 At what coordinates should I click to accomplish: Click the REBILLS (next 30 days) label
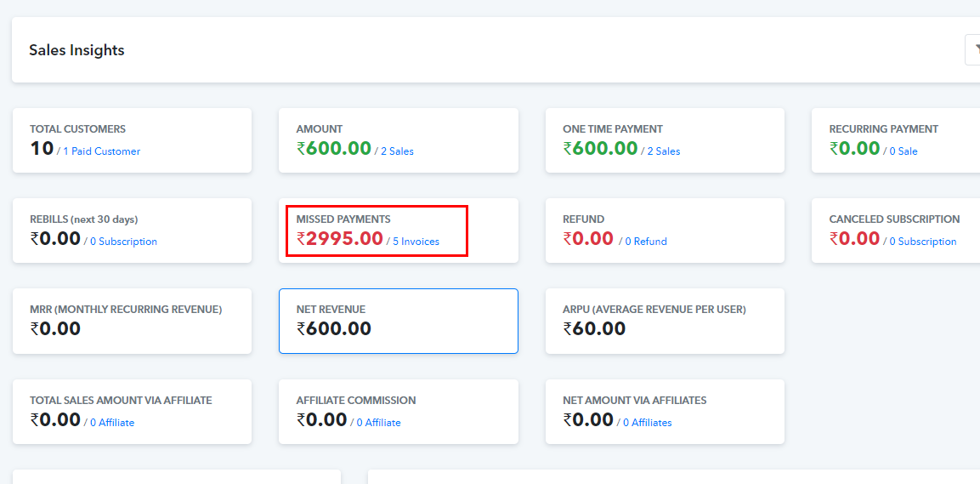[x=84, y=219]
